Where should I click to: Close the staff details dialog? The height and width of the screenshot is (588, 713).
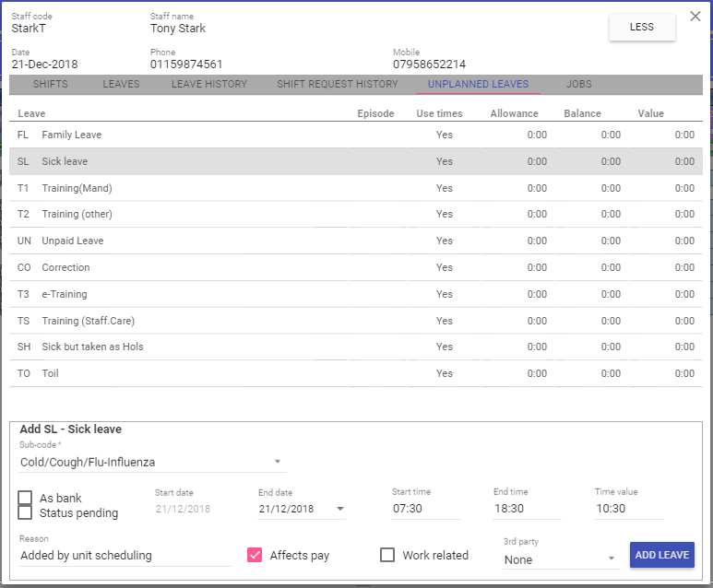tap(695, 17)
